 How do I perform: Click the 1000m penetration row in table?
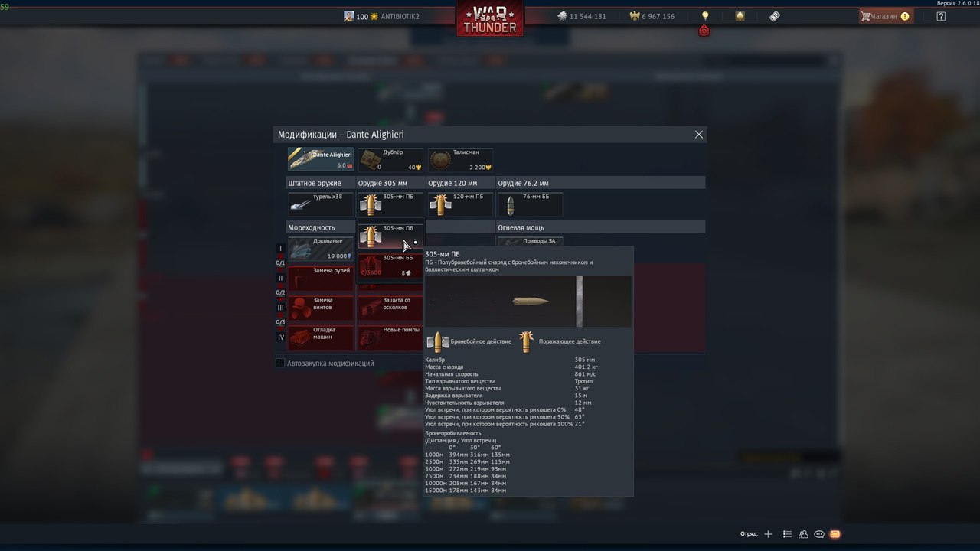point(467,455)
